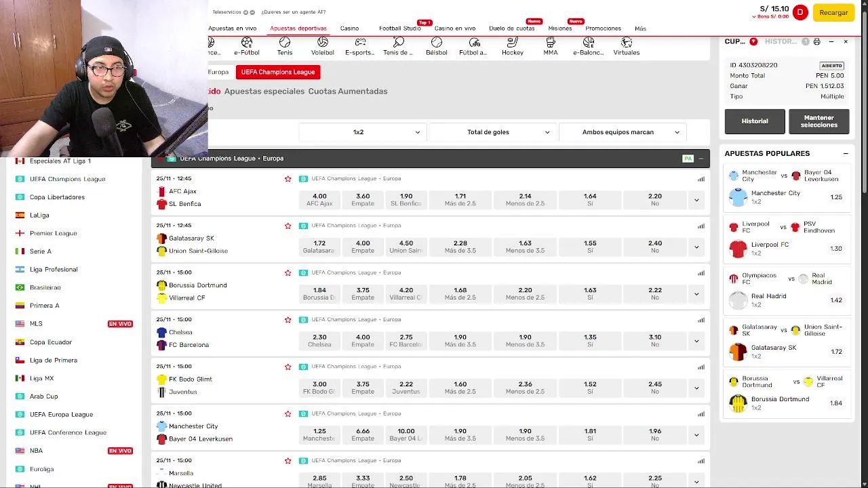Open statistics icon for Manchester City match

tap(701, 414)
